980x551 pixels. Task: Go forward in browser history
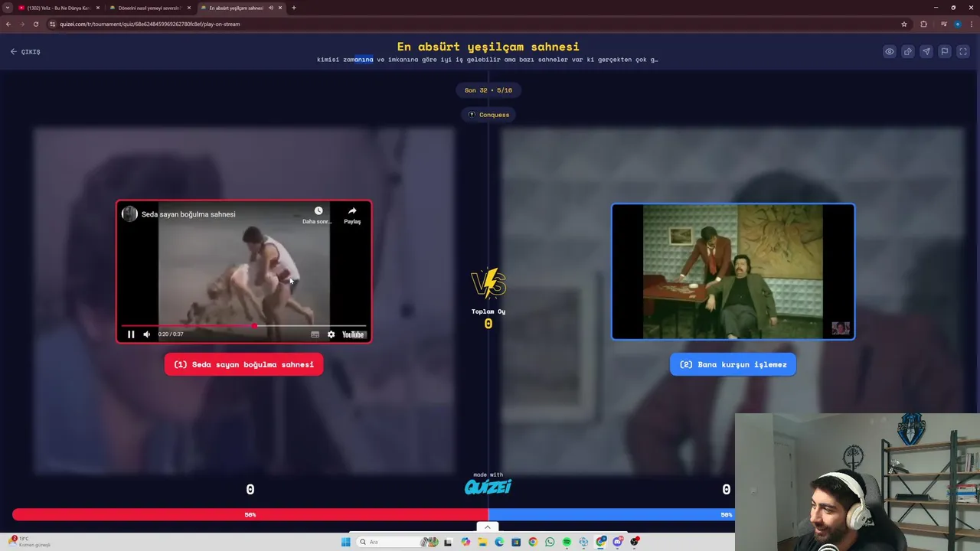pos(21,24)
